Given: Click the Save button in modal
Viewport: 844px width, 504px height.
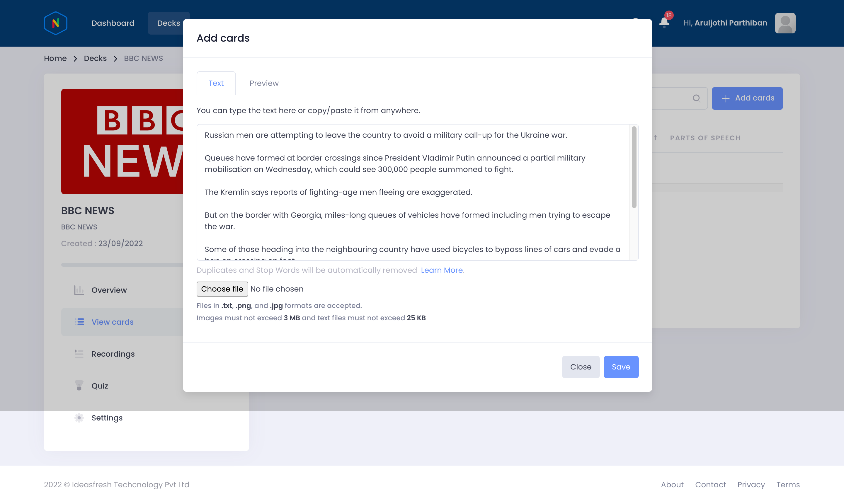Looking at the screenshot, I should tap(621, 367).
